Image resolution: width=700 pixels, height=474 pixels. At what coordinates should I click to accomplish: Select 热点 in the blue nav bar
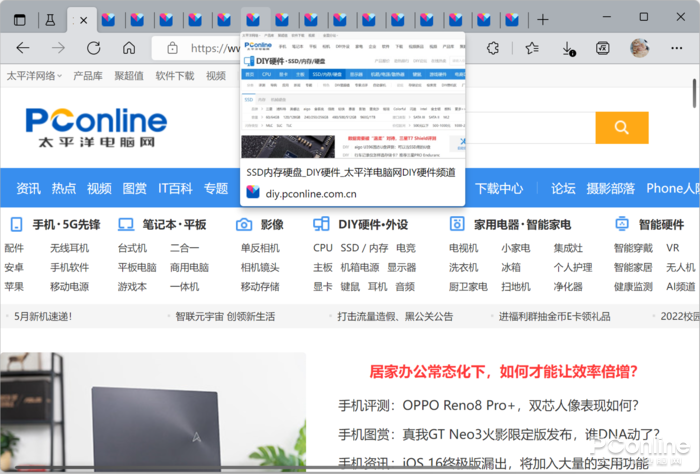pyautogui.click(x=64, y=188)
